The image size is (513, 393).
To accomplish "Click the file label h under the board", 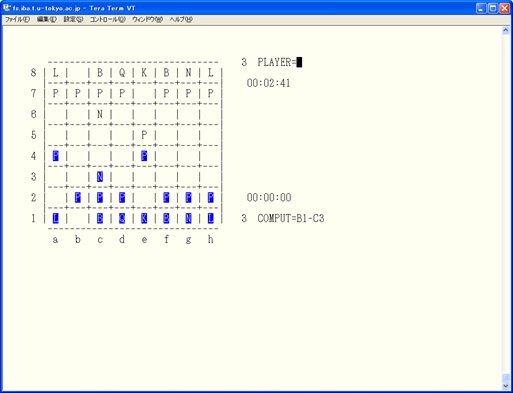I will [x=210, y=239].
